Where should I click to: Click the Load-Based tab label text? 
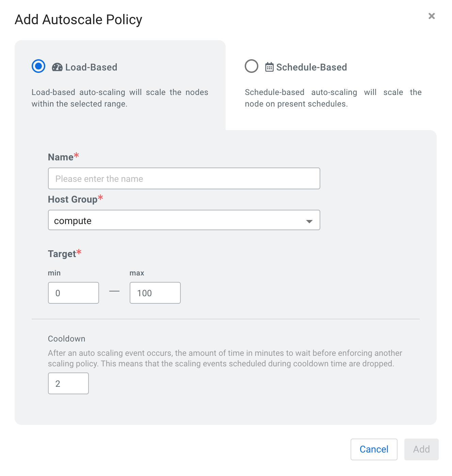tap(91, 67)
